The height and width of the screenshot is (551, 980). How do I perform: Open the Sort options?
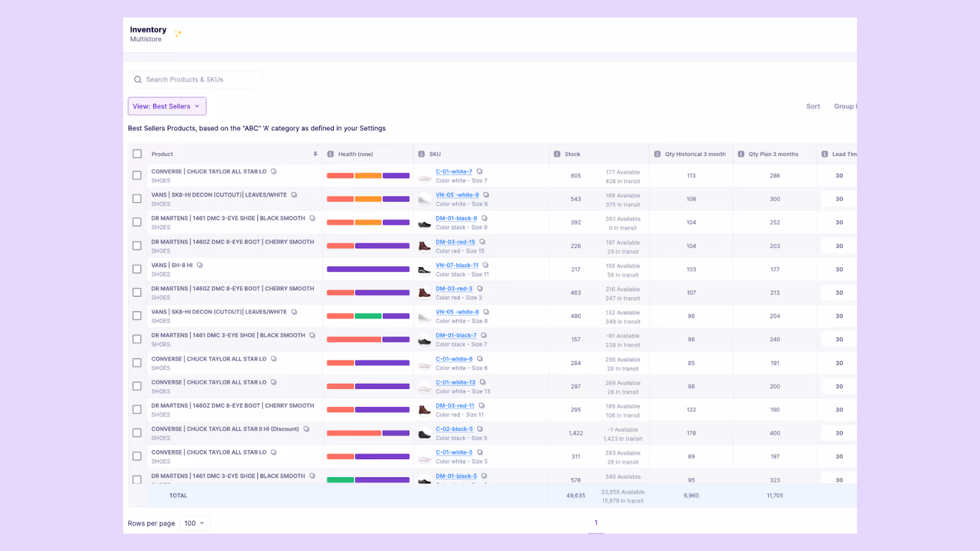813,107
